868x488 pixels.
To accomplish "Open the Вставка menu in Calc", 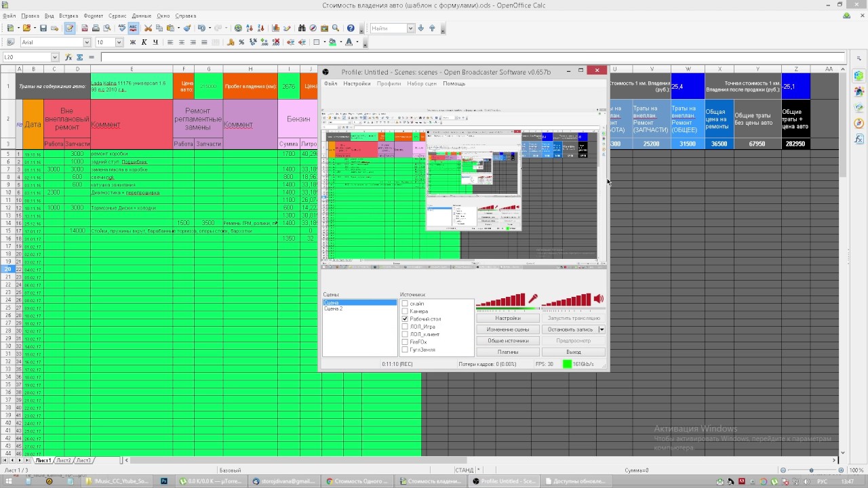I will (68, 16).
